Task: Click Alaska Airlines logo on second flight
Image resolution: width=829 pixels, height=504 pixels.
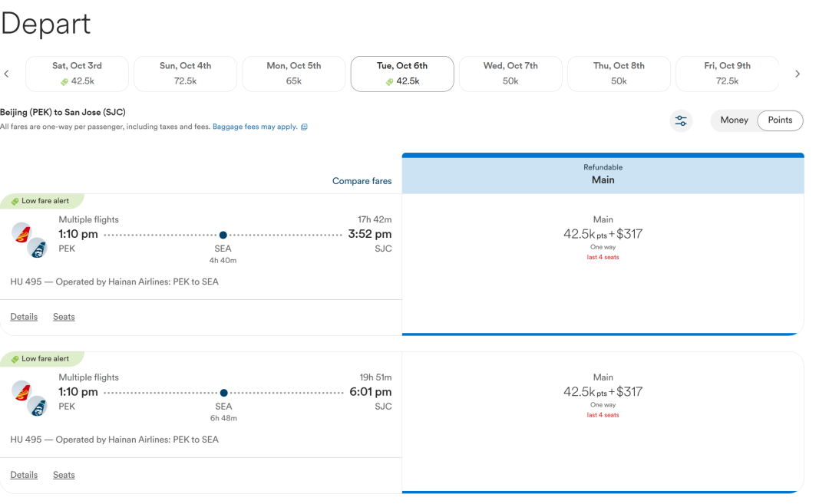Action: coord(38,407)
